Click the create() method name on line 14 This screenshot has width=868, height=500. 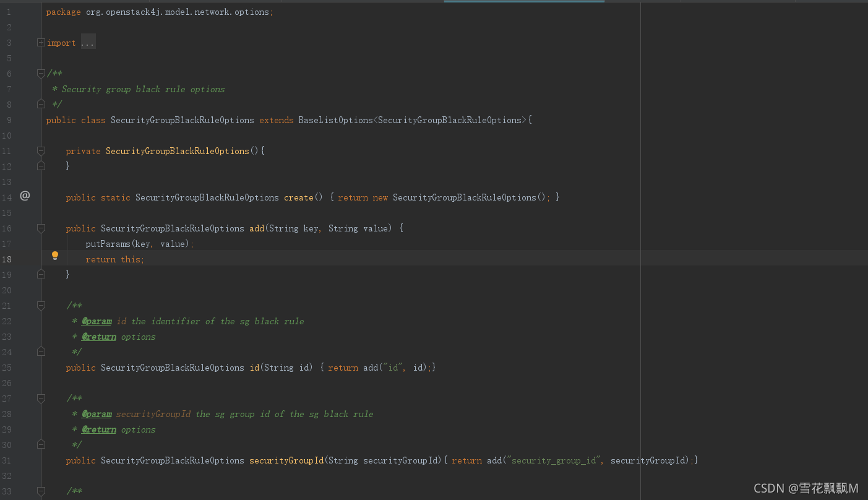tap(299, 197)
